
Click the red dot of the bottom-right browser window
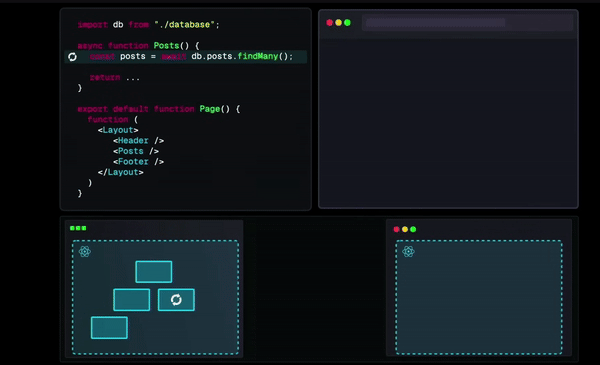pyautogui.click(x=396, y=229)
